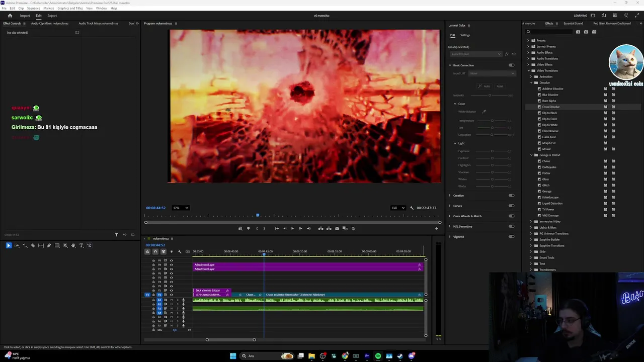Click the timeline Add Marker icon
644x362 pixels.
click(x=172, y=251)
